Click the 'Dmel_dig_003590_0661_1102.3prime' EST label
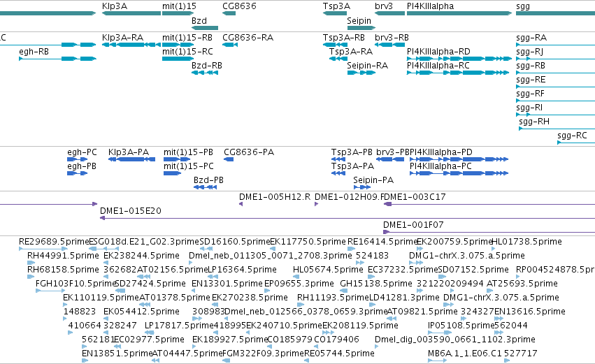The image size is (595, 364). coord(455,340)
